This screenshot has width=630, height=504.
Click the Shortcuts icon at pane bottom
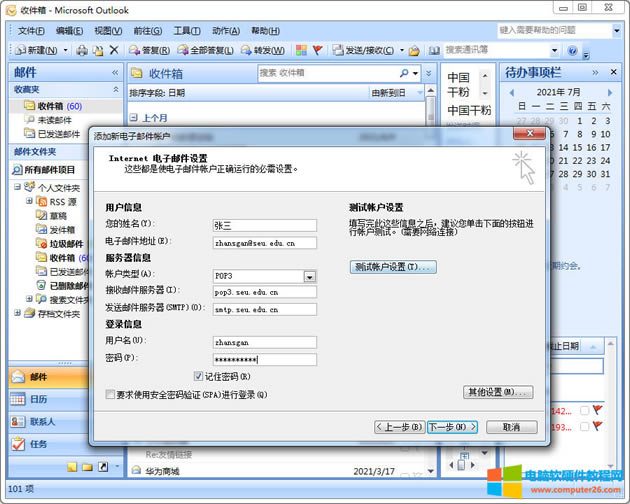coord(103,467)
